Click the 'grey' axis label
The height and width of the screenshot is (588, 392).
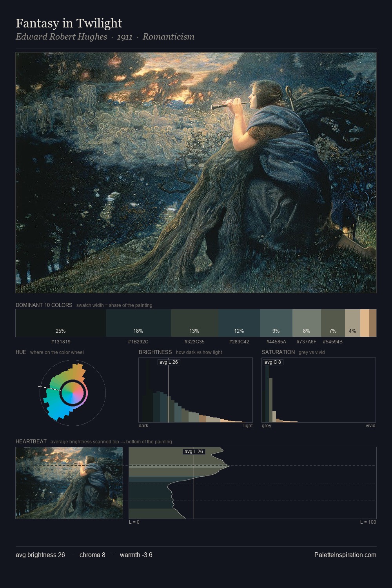(x=267, y=426)
